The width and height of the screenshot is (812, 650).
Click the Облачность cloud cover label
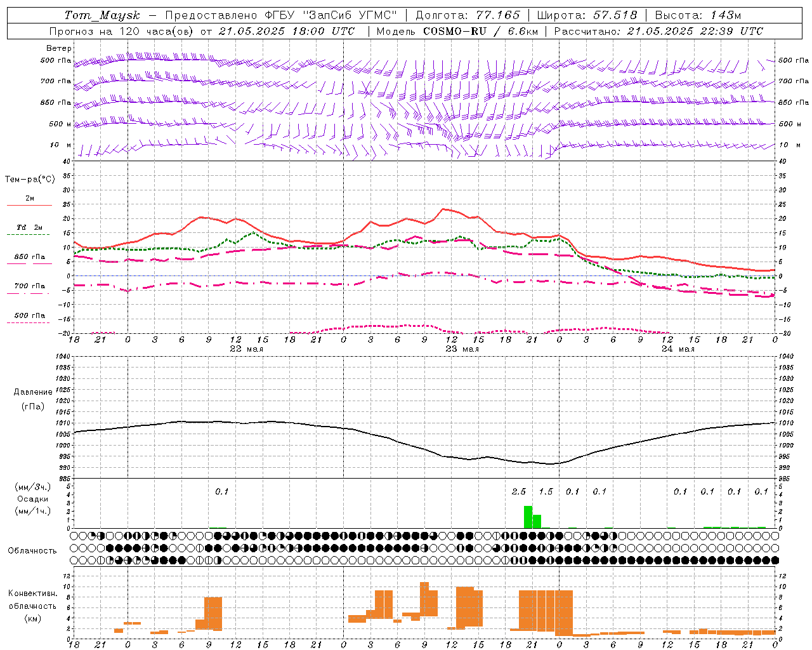[32, 550]
